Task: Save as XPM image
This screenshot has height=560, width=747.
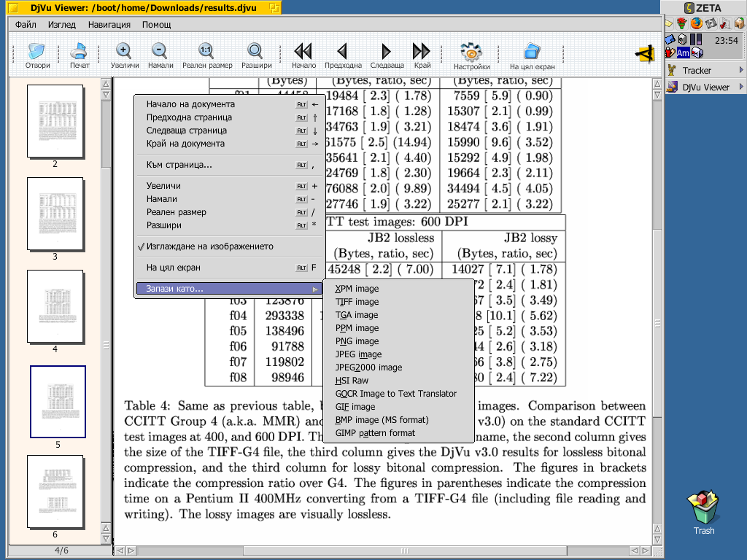Action: [x=398, y=289]
